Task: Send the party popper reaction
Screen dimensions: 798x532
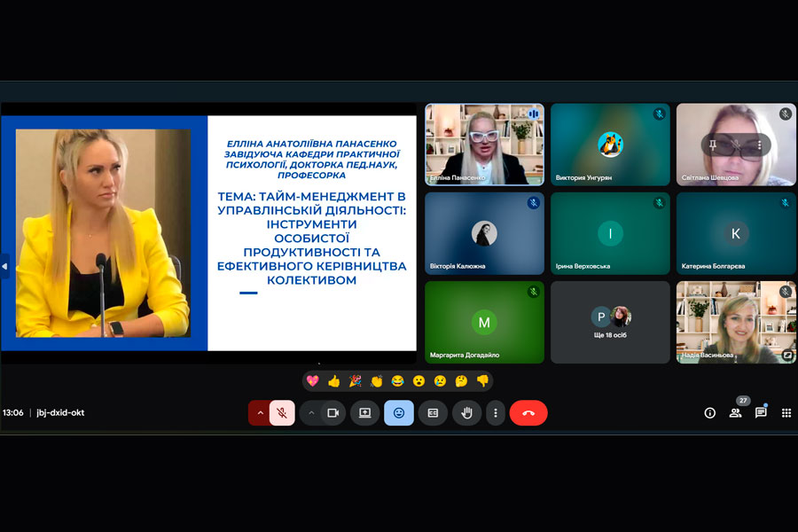Action: 356,380
